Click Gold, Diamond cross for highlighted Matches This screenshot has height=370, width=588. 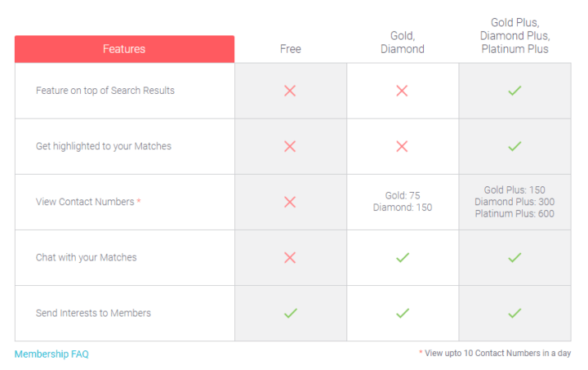tap(402, 146)
